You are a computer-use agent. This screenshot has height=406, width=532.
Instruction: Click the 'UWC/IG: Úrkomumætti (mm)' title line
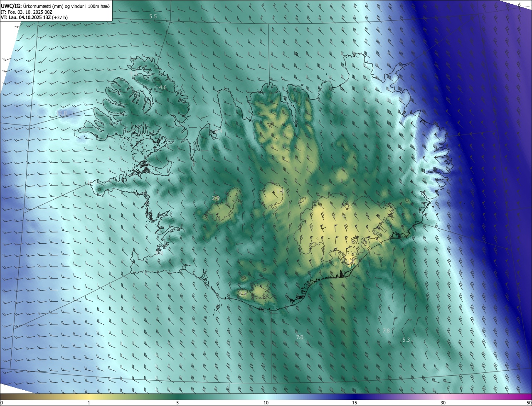click(55, 6)
